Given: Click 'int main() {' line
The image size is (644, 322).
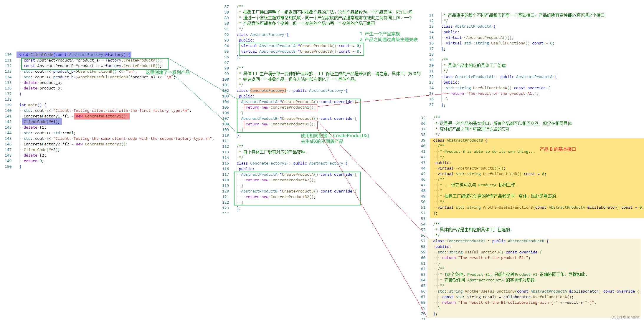Looking at the screenshot, I should (33, 105).
